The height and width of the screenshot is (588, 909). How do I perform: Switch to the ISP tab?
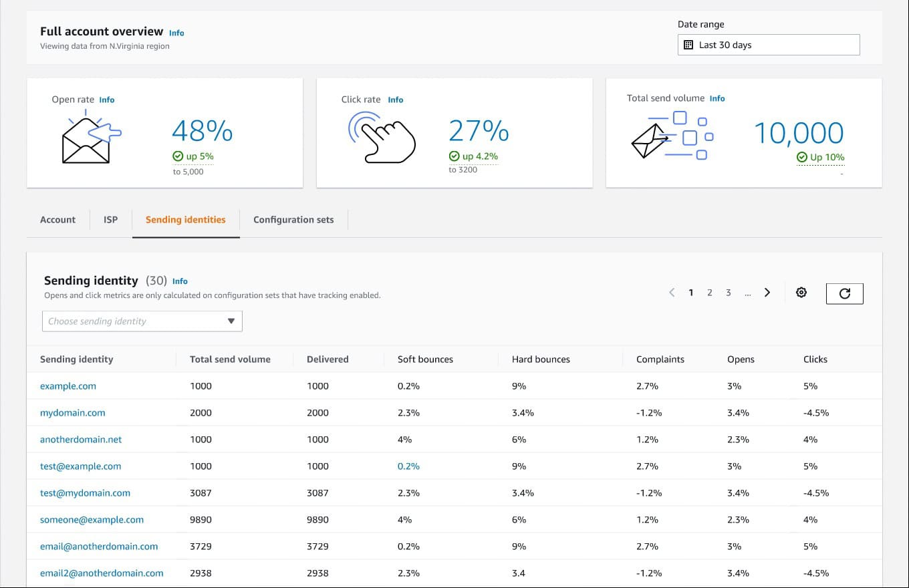coord(110,219)
